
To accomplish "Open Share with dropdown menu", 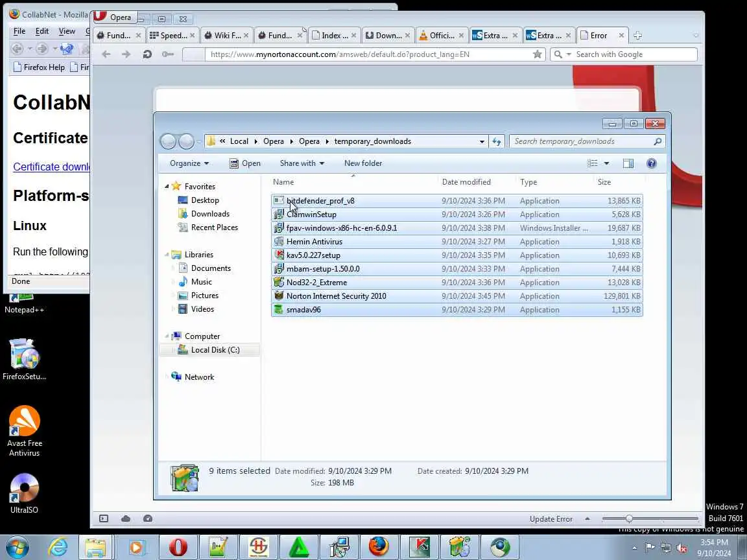I will coord(302,163).
